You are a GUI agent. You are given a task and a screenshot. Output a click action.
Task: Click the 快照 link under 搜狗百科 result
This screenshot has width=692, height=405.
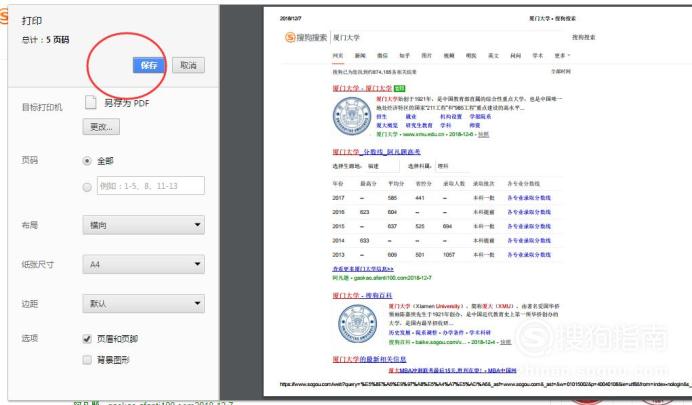(x=505, y=342)
